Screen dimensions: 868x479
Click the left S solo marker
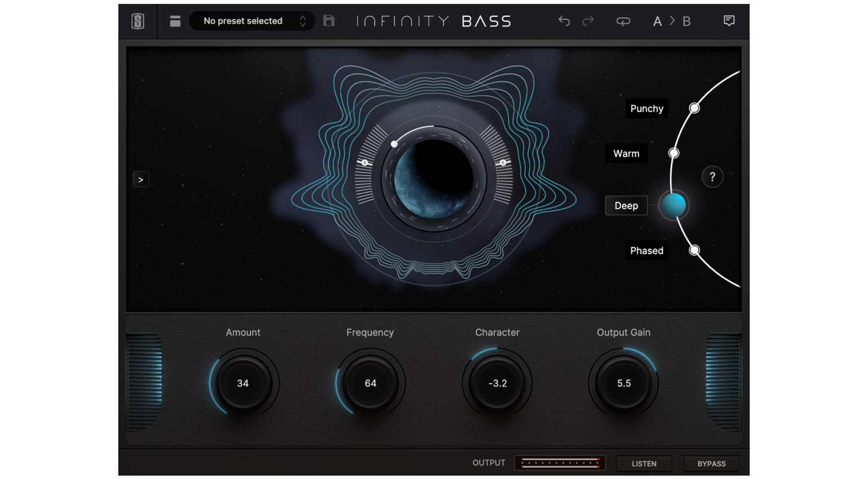365,163
